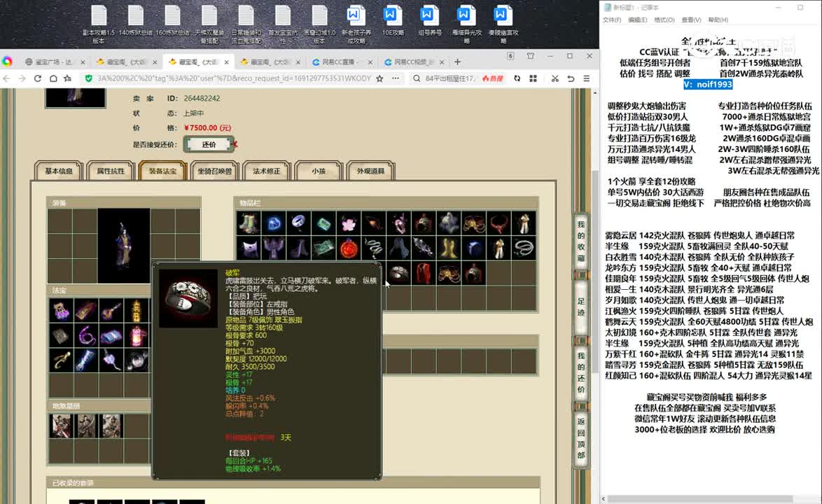Open Notepad 格式(O) menu
Screen dimensions: 822x504
664,20
